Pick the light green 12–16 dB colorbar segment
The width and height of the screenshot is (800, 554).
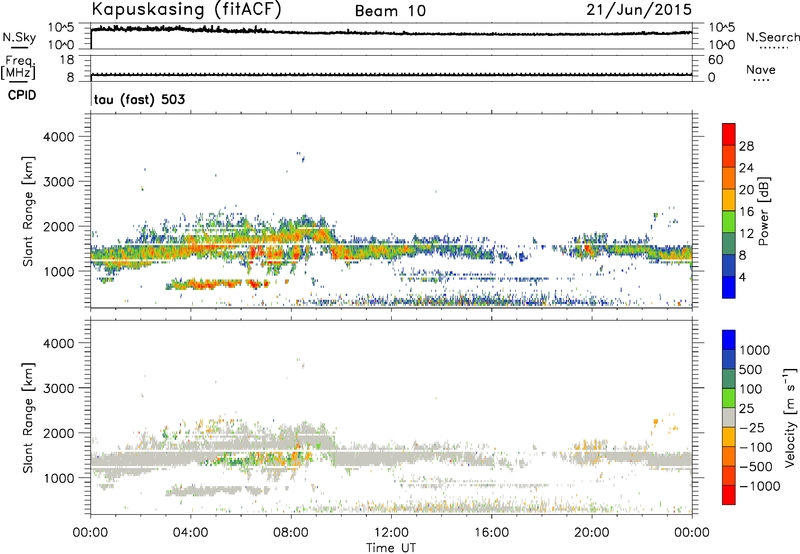(729, 222)
